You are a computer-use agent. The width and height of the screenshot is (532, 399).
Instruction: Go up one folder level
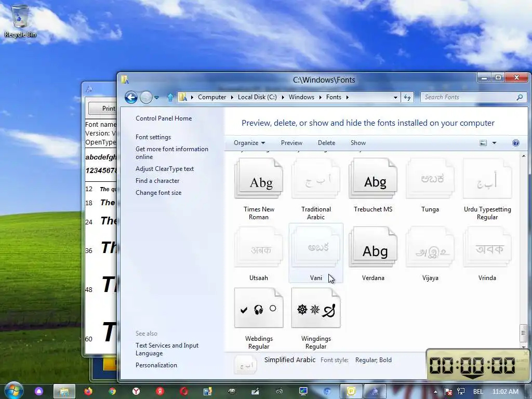coord(170,97)
